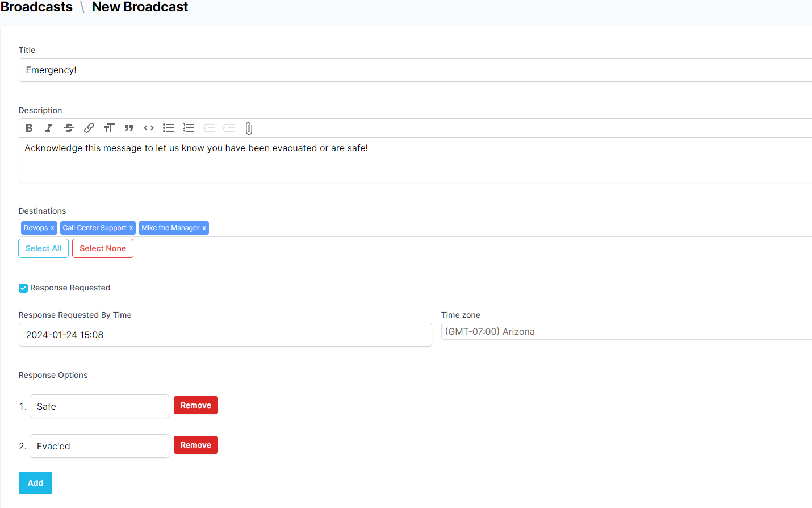The width and height of the screenshot is (812, 508).
Task: Remove the Mike the Manager tag
Action: [x=204, y=227]
